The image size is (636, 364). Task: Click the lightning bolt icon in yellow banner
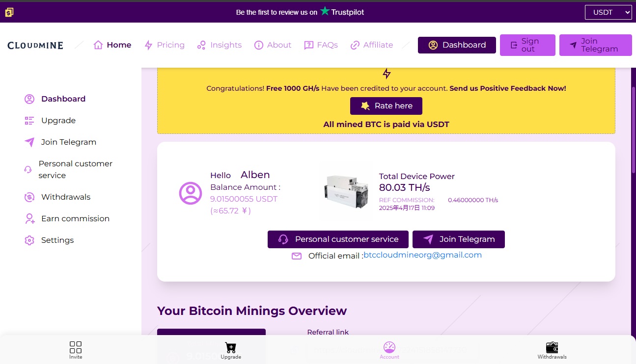(x=387, y=74)
